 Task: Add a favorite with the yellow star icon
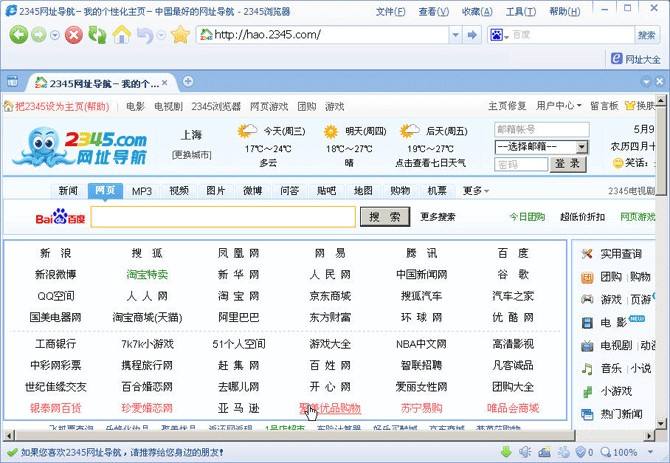[180, 35]
